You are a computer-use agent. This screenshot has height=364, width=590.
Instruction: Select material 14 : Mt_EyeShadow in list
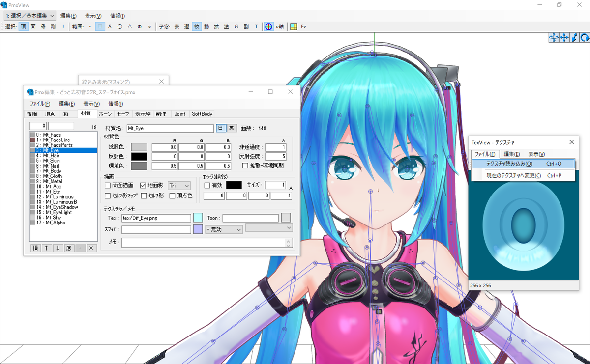point(63,207)
